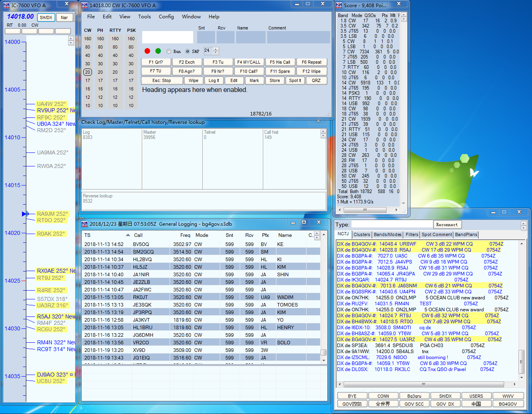Select the PH 40 band button
This screenshot has height=414, width=532.
click(x=100, y=55)
